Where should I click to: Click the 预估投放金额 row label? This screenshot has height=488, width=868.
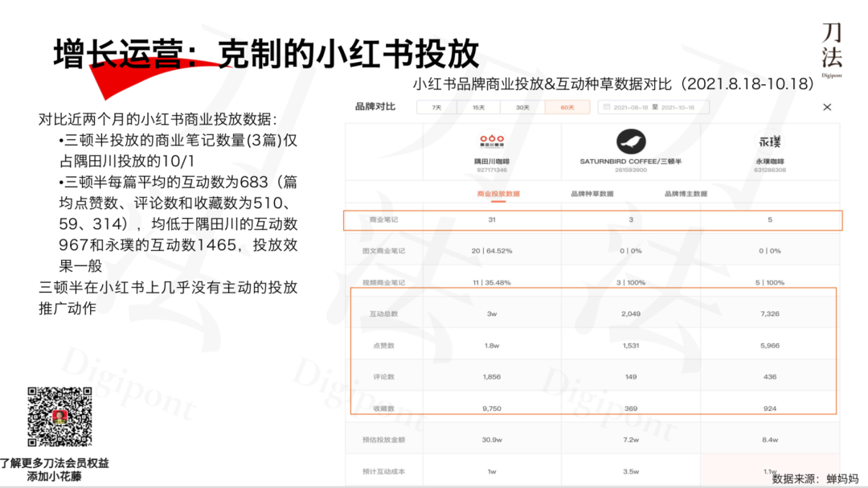pyautogui.click(x=383, y=440)
